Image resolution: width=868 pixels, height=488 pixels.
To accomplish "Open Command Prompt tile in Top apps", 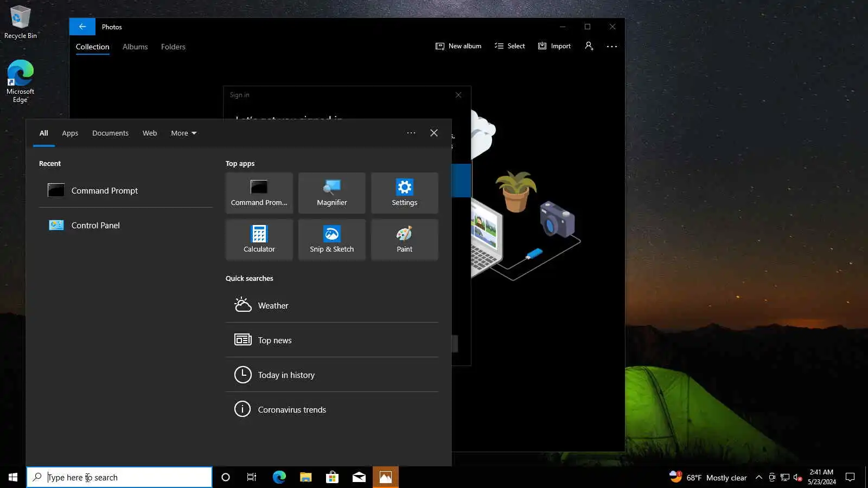I will point(259,193).
